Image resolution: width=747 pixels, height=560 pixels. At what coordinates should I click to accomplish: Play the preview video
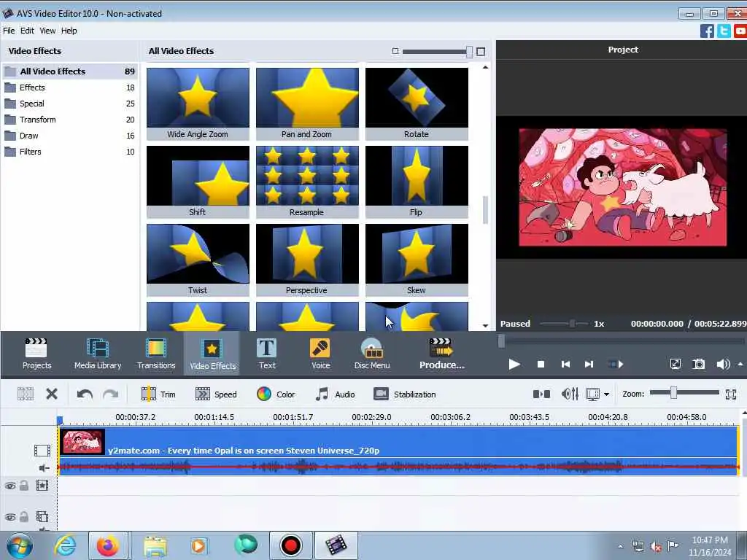pyautogui.click(x=514, y=365)
